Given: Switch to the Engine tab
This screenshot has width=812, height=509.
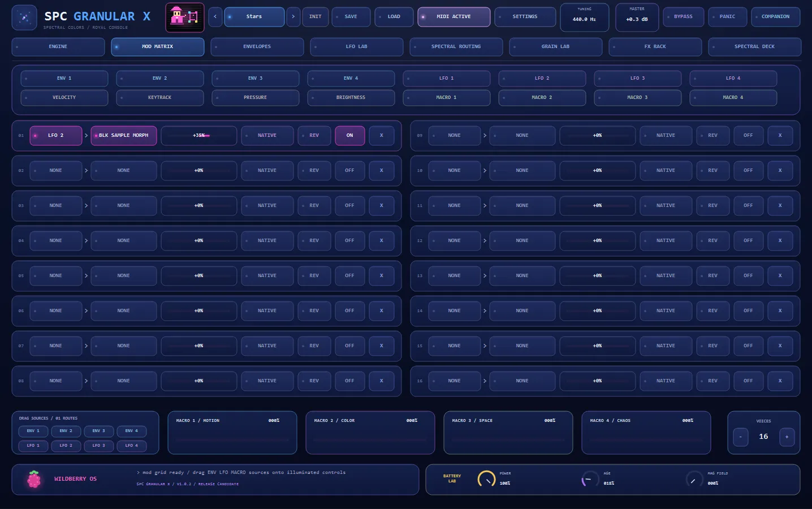Looking at the screenshot, I should (x=58, y=47).
